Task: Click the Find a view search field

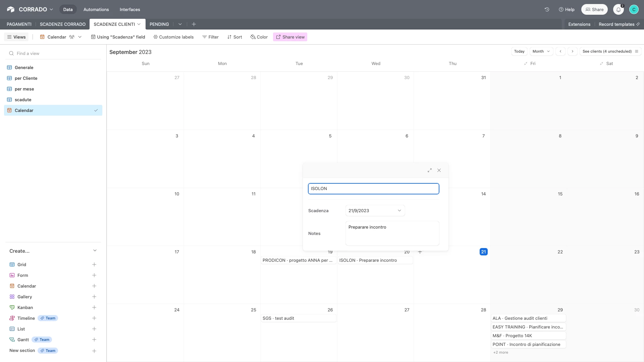Action: [x=54, y=53]
